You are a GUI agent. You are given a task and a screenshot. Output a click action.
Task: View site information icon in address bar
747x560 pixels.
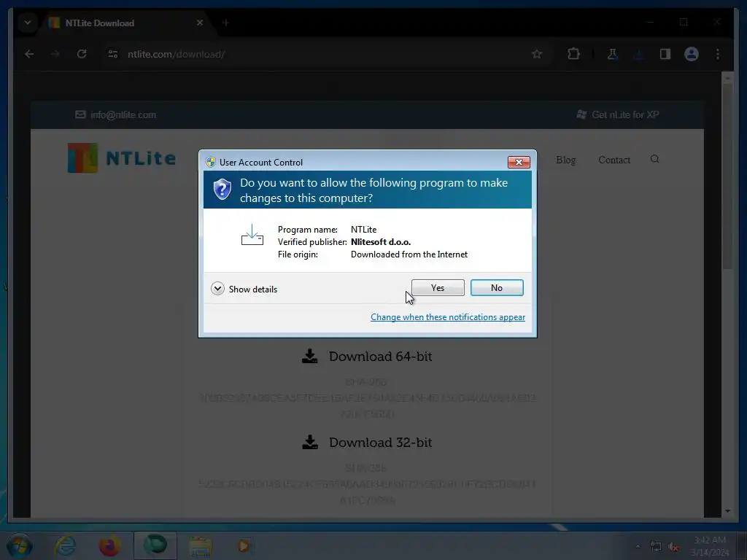113,54
